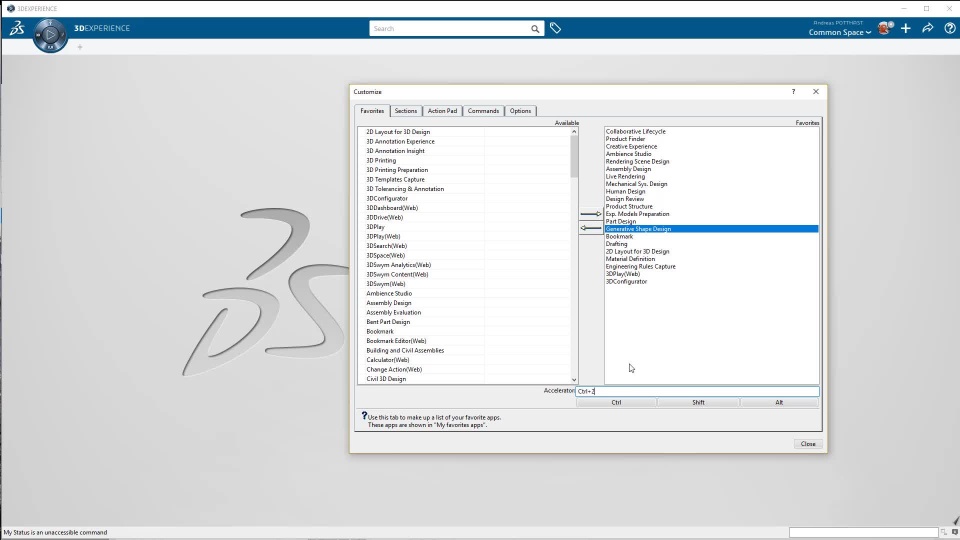Select 3D Tolerancing & Annotation entry
960x540 pixels.
(x=405, y=189)
